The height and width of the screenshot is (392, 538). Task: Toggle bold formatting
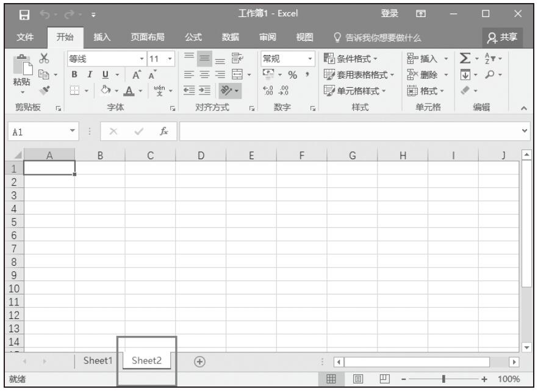(74, 76)
